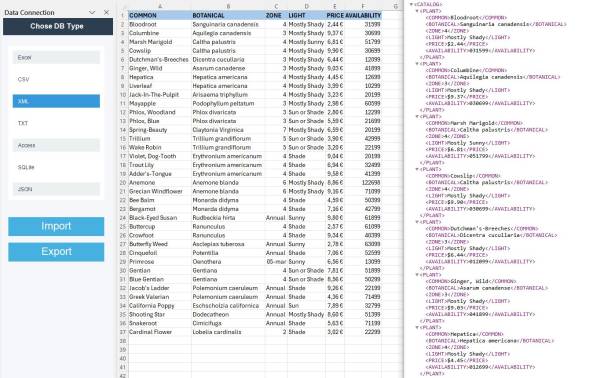The height and width of the screenshot is (378, 600).
Task: Click the LIGHT header cell
Action: tap(306, 15)
